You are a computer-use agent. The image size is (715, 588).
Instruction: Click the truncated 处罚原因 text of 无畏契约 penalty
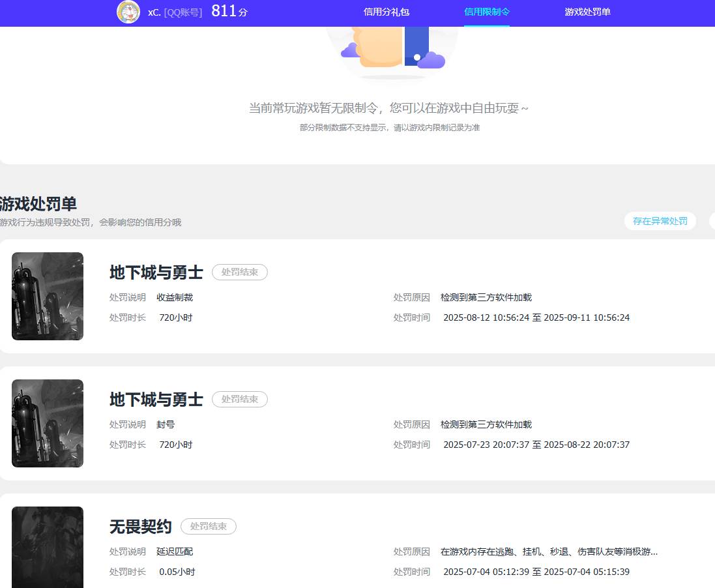(551, 551)
